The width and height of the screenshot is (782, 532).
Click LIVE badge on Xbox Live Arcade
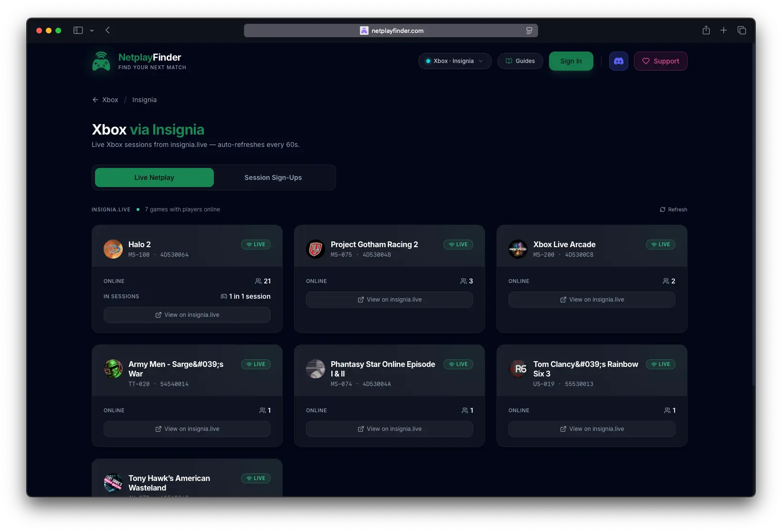(661, 244)
